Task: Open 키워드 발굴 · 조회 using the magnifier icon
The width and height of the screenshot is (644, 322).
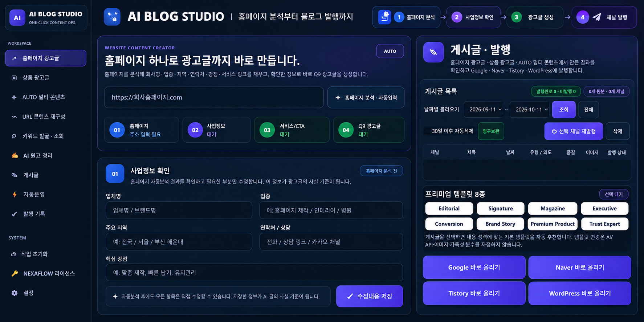Action: (x=14, y=136)
